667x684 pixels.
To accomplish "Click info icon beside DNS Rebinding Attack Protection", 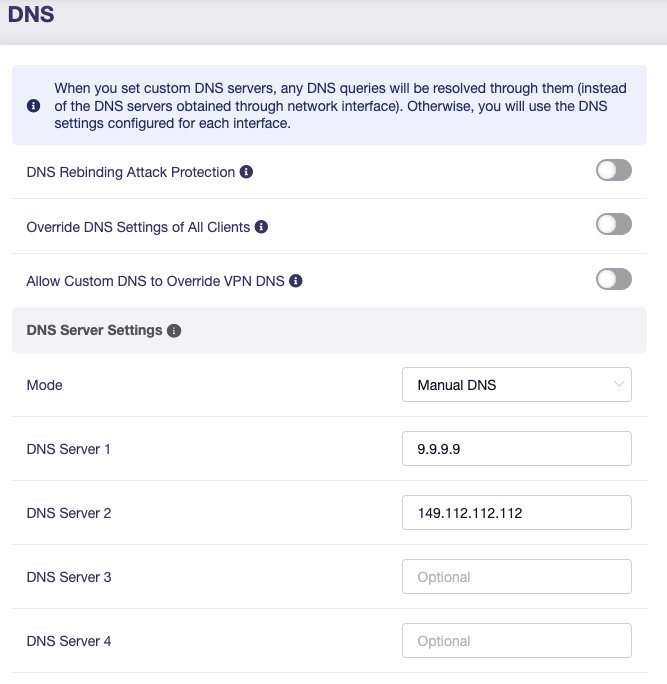I will click(247, 172).
